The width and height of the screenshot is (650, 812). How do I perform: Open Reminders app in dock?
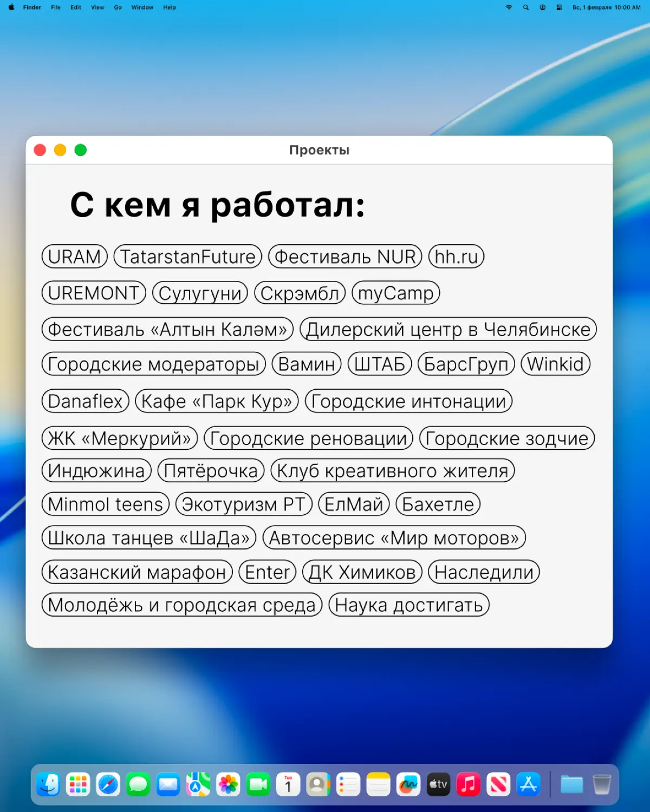[348, 784]
